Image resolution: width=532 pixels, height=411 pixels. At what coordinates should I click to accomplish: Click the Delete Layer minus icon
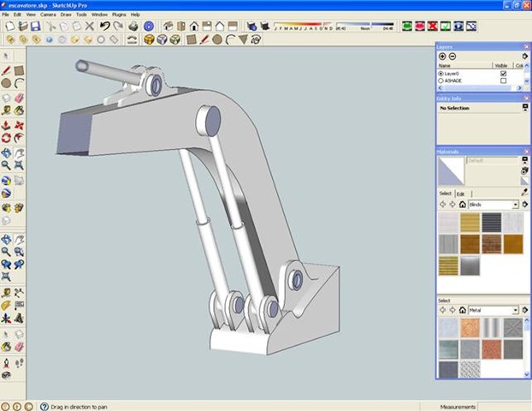click(x=452, y=56)
